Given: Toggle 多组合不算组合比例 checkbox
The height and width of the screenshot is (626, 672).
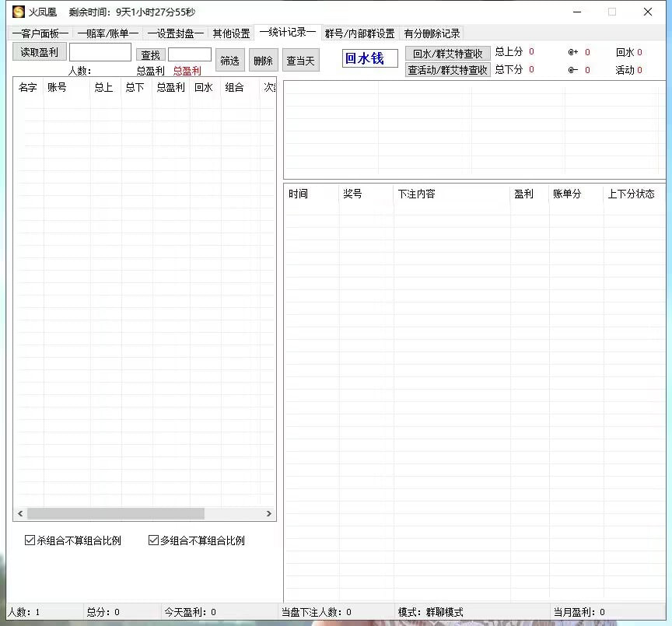Looking at the screenshot, I should pyautogui.click(x=153, y=540).
